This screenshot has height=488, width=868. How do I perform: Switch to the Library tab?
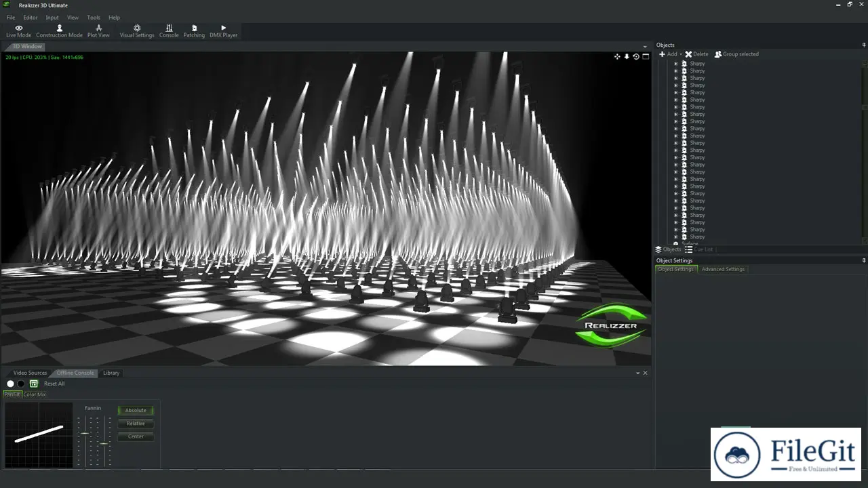[x=111, y=373]
